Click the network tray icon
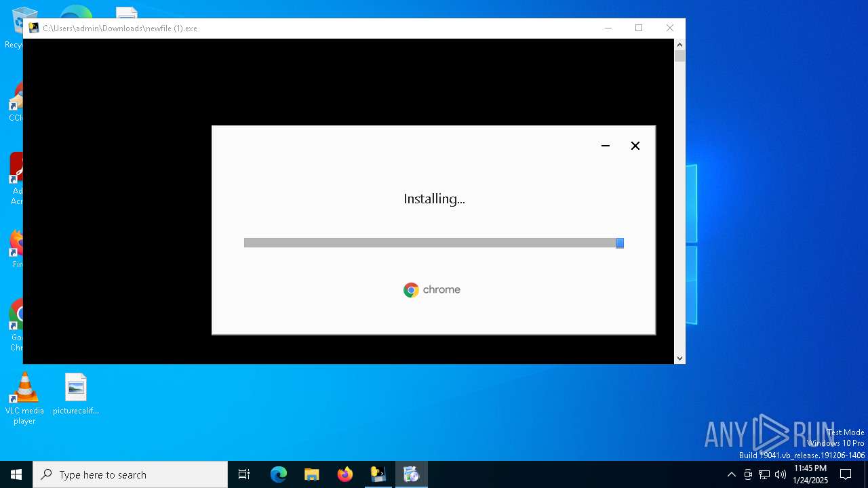 [x=764, y=474]
